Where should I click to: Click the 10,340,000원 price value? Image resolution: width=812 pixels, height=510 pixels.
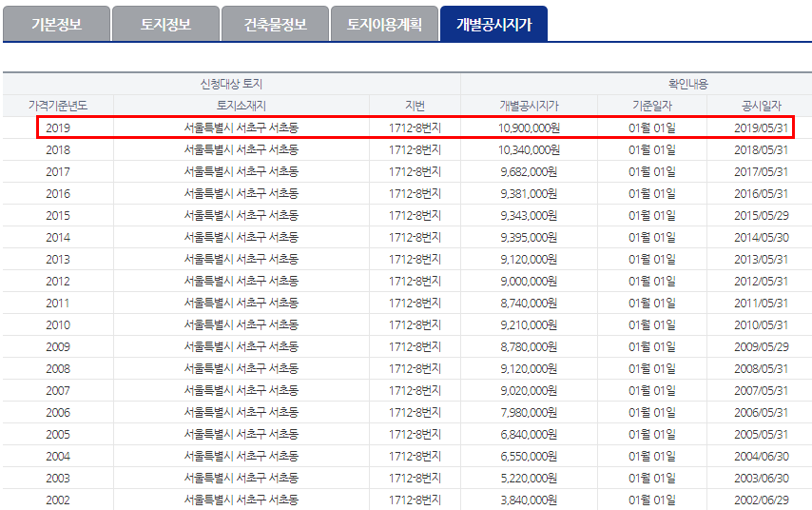click(x=529, y=149)
